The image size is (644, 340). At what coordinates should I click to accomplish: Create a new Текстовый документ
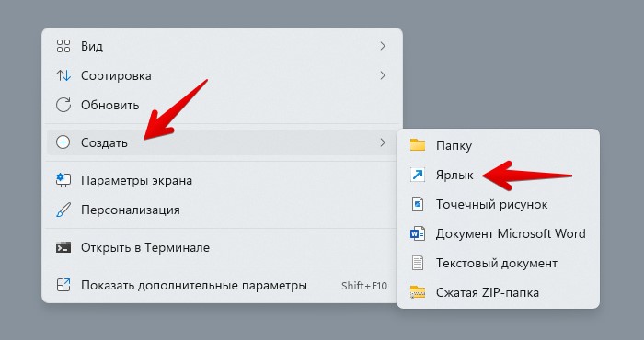pos(498,263)
